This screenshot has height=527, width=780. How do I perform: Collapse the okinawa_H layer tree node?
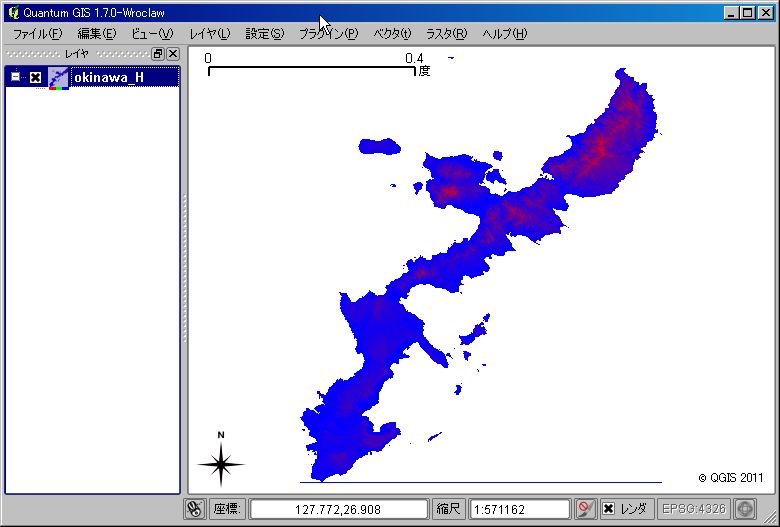point(16,77)
